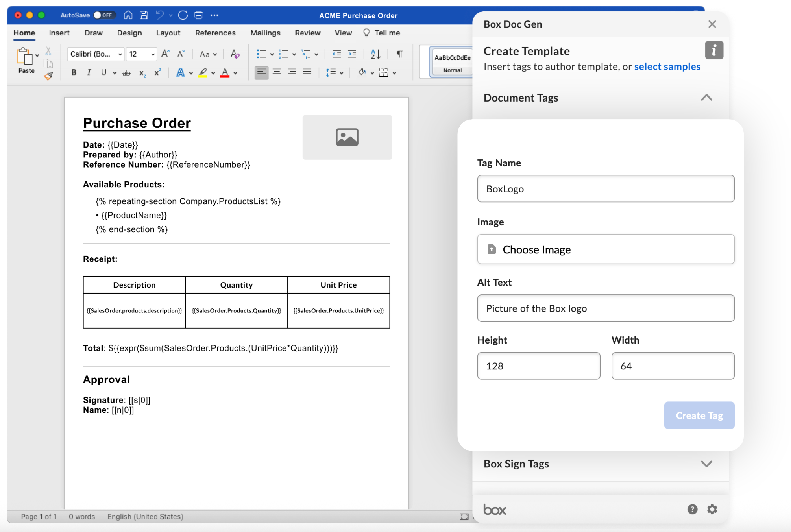Decrease paragraph indent
This screenshot has width=791, height=532.
click(336, 54)
